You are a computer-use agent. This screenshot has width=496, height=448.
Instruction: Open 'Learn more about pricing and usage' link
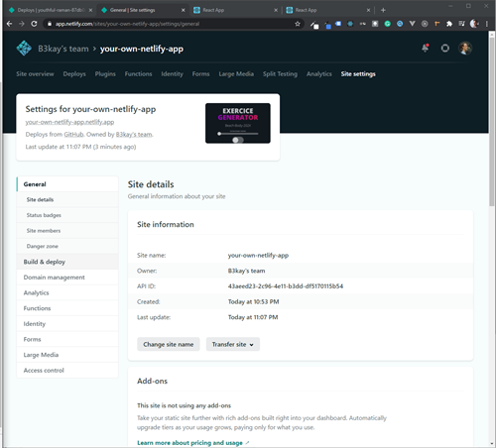[x=192, y=443]
